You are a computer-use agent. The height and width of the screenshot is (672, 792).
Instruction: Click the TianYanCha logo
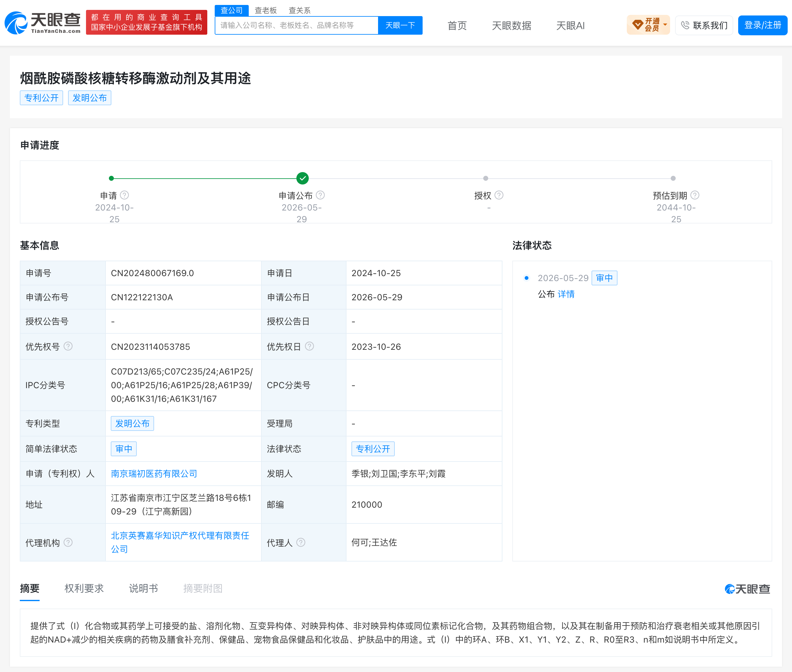point(43,23)
